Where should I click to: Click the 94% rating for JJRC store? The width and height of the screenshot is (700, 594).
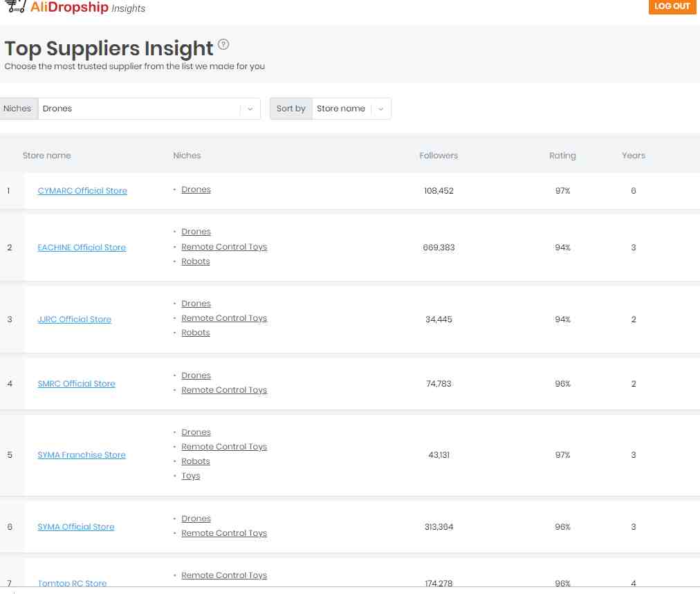[x=562, y=319]
